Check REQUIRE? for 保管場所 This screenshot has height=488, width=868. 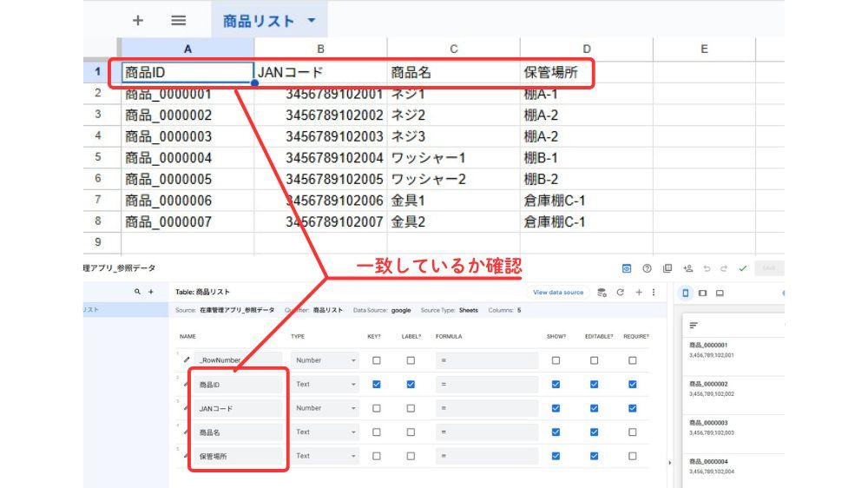coord(633,456)
